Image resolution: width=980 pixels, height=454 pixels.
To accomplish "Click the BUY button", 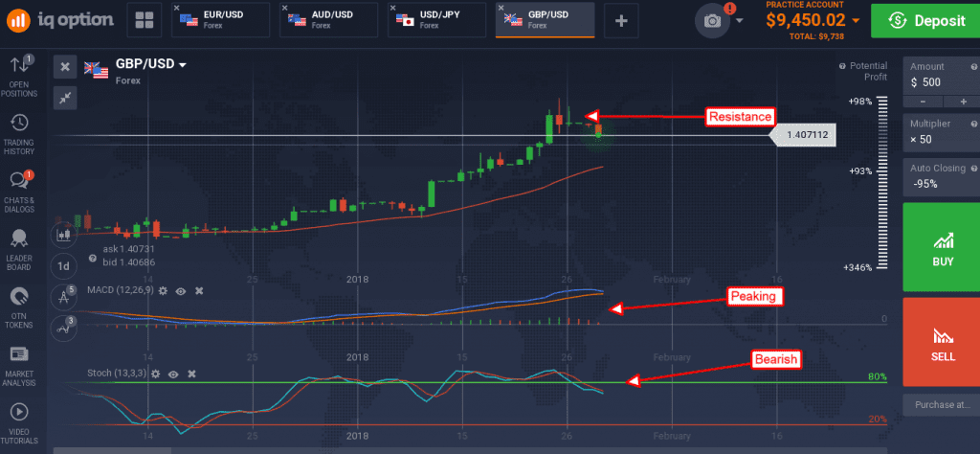I will point(942,247).
